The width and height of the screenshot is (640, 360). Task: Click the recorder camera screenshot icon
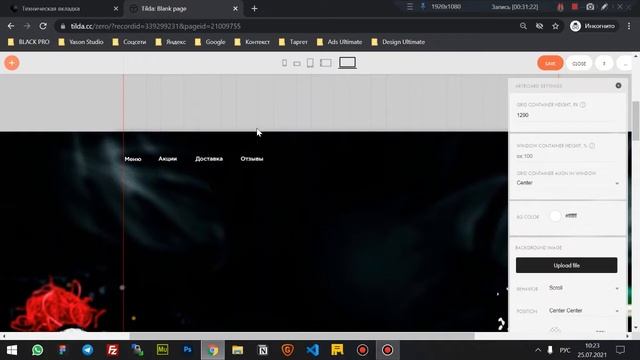tap(590, 7)
